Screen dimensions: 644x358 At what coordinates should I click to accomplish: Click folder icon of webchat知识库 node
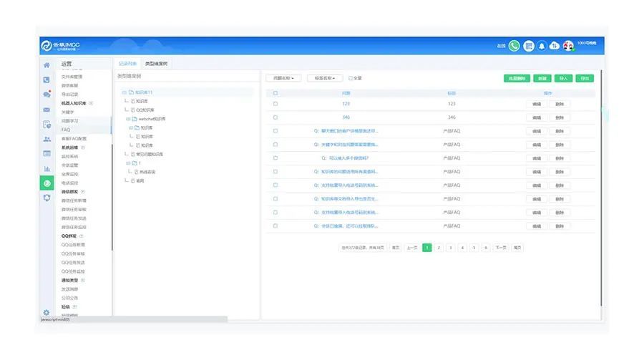[x=135, y=119]
